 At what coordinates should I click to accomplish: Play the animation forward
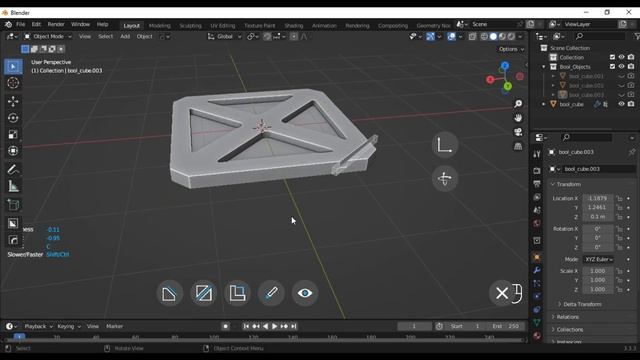click(x=275, y=327)
